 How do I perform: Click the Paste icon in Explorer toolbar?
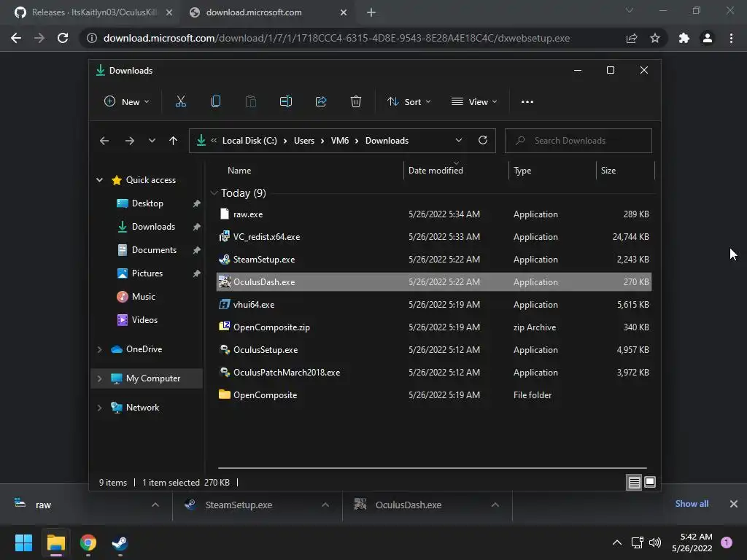click(251, 101)
